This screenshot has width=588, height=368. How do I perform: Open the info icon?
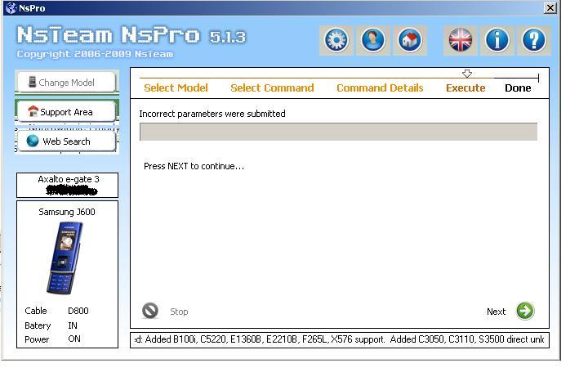coord(497,40)
